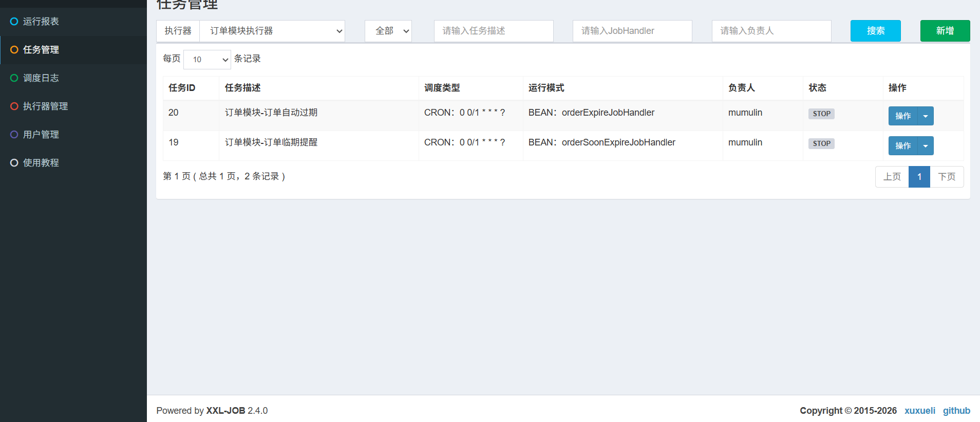Click the white circle icon beside 使用教程

click(x=14, y=163)
